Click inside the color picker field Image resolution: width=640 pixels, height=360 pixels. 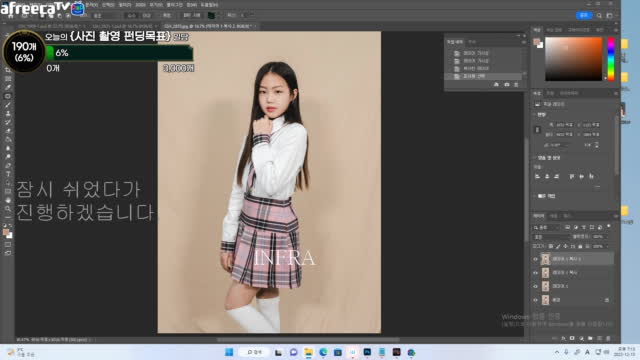(573, 59)
